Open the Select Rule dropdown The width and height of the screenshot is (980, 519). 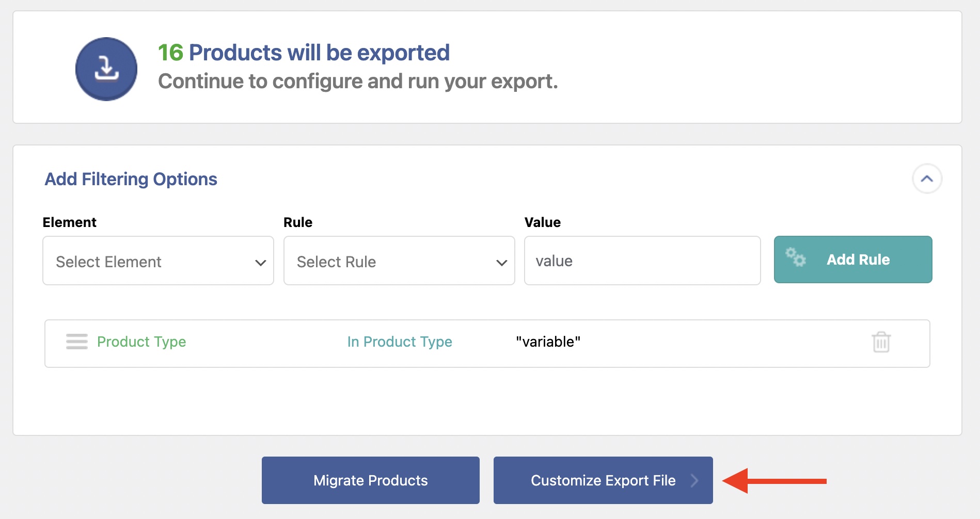[387, 261]
